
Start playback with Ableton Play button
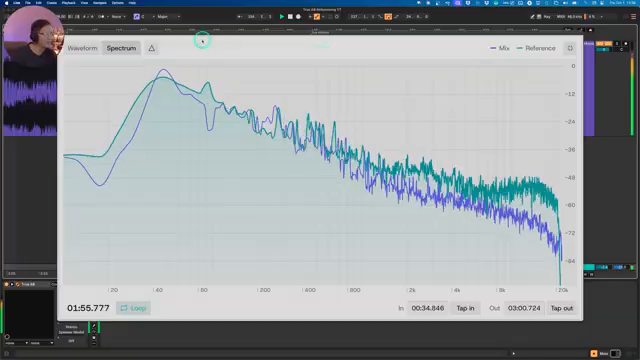[x=282, y=17]
